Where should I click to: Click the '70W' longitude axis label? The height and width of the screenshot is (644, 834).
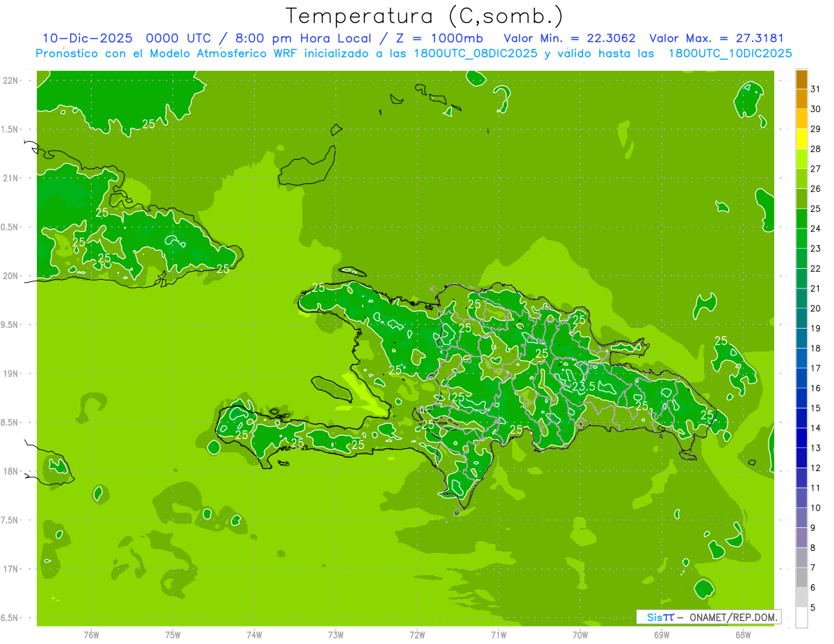point(580,634)
